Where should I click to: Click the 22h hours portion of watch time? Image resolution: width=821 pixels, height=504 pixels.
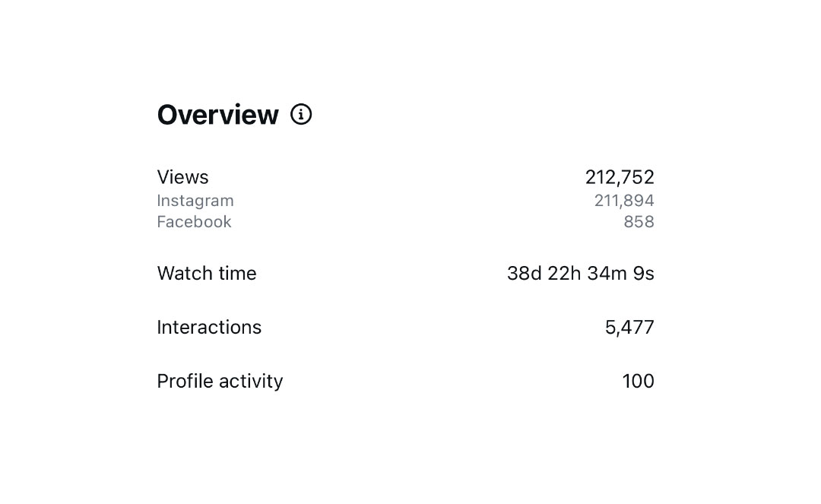[x=564, y=274]
